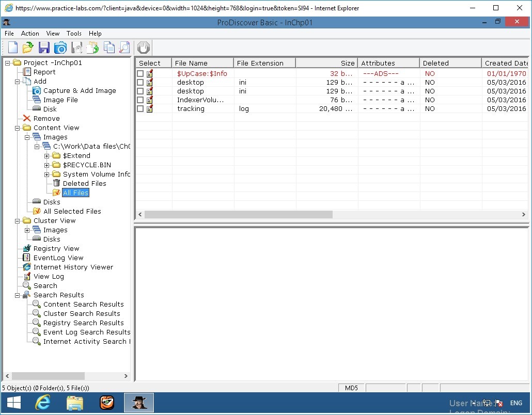Sort by Deleted column header
532x415 pixels.
point(450,63)
